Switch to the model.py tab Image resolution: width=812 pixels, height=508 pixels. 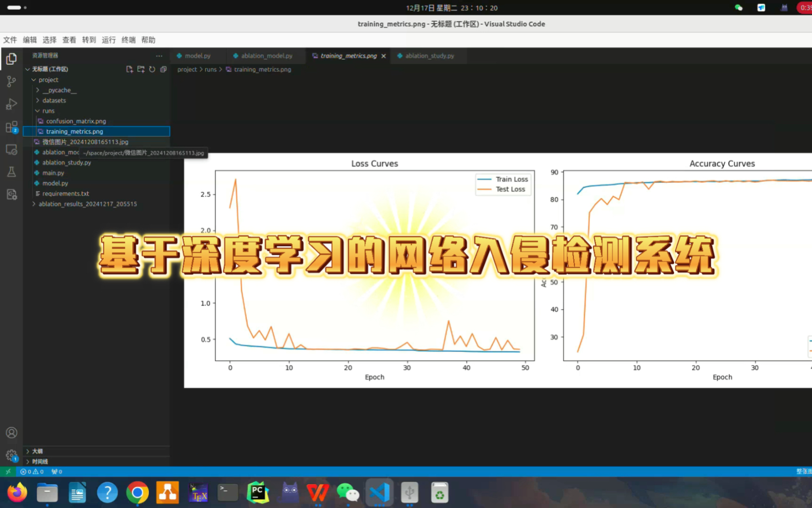point(198,56)
